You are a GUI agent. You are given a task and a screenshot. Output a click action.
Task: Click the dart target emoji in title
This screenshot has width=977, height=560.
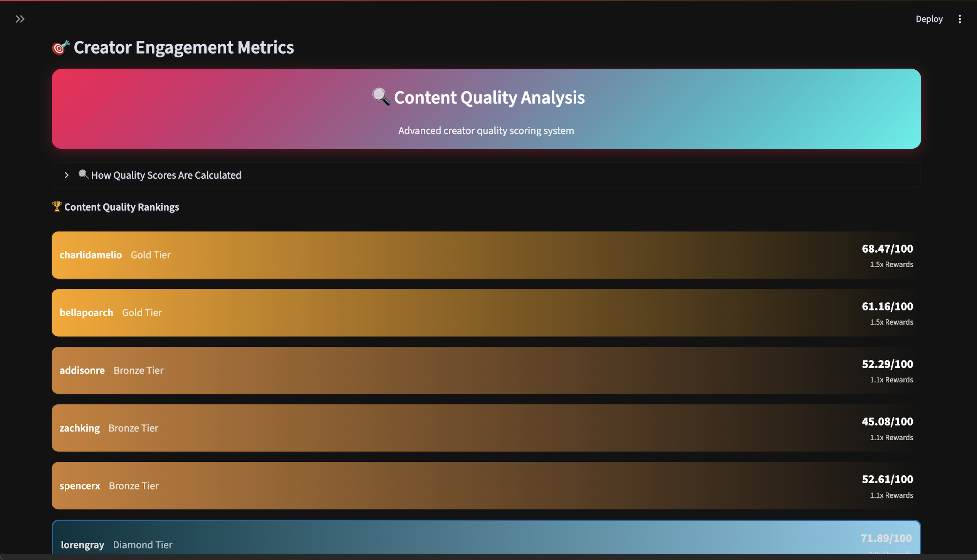[60, 48]
